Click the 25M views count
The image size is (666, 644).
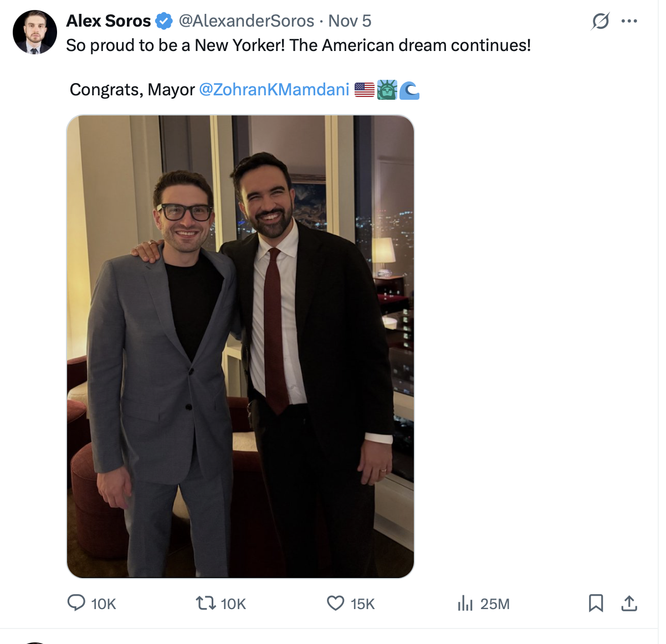tap(495, 604)
